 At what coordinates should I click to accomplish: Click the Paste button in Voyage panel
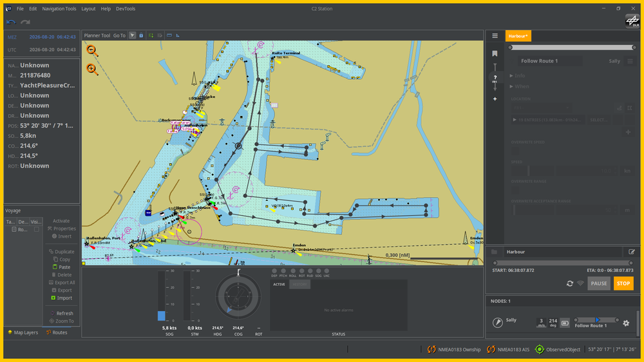tap(61, 267)
